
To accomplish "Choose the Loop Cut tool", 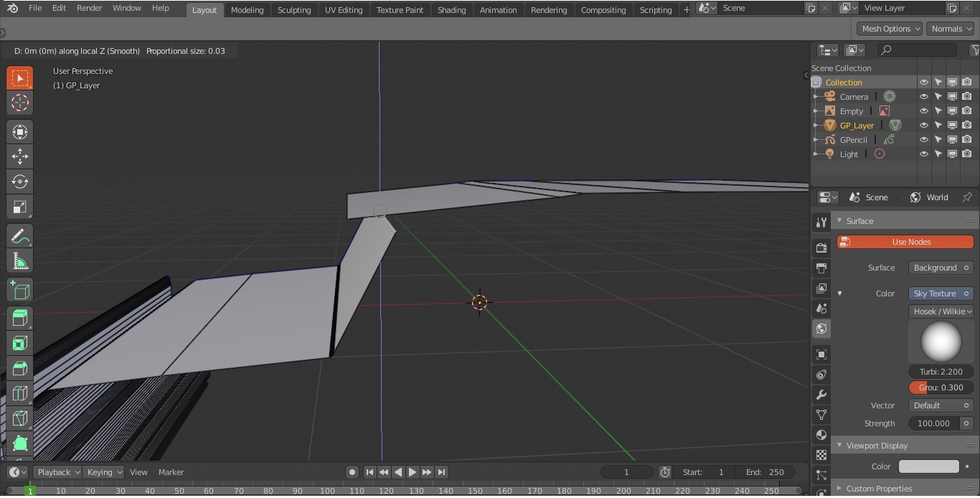I will click(x=20, y=393).
